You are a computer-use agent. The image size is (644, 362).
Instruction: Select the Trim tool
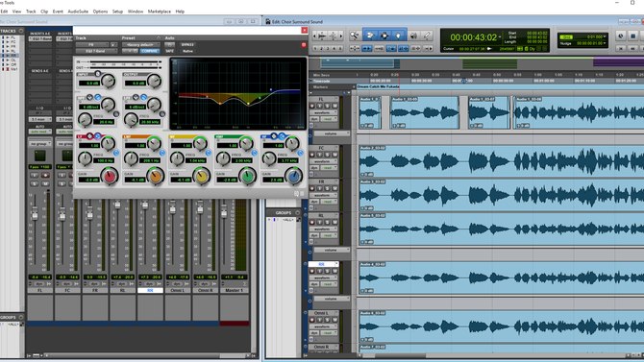pos(370,36)
